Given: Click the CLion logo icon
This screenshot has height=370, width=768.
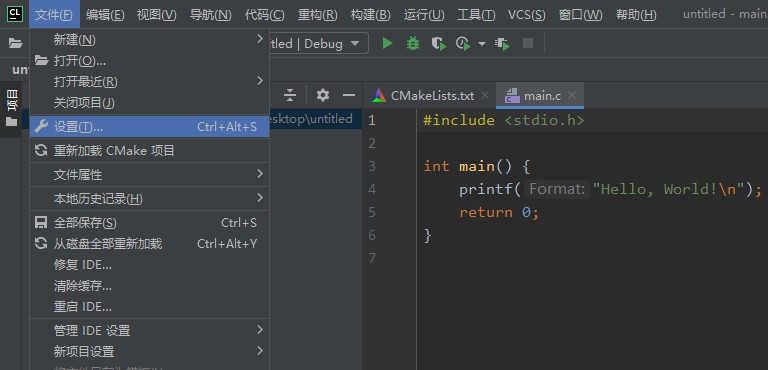Looking at the screenshot, I should pos(15,14).
